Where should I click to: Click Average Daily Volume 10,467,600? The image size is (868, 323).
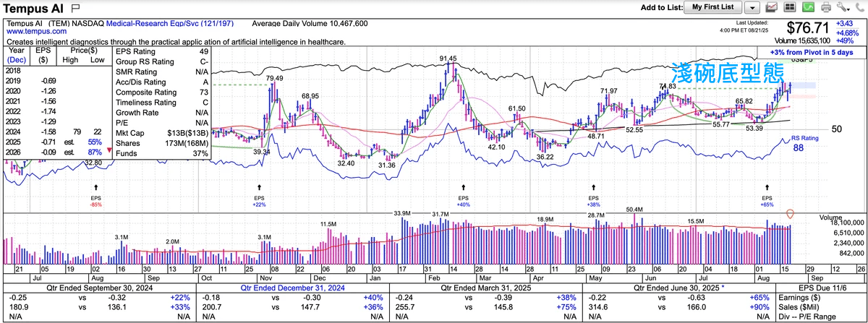point(311,23)
